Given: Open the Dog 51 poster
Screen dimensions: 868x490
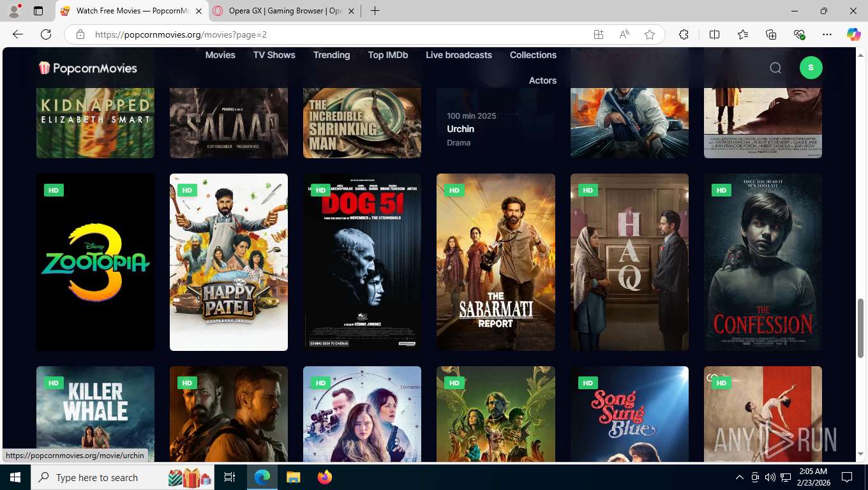Looking at the screenshot, I should 362,262.
